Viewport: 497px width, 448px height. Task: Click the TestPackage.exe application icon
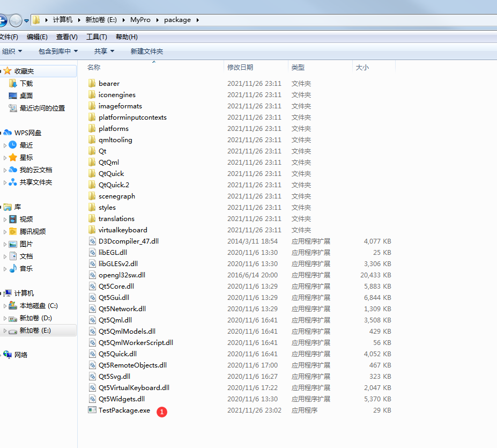coord(92,410)
